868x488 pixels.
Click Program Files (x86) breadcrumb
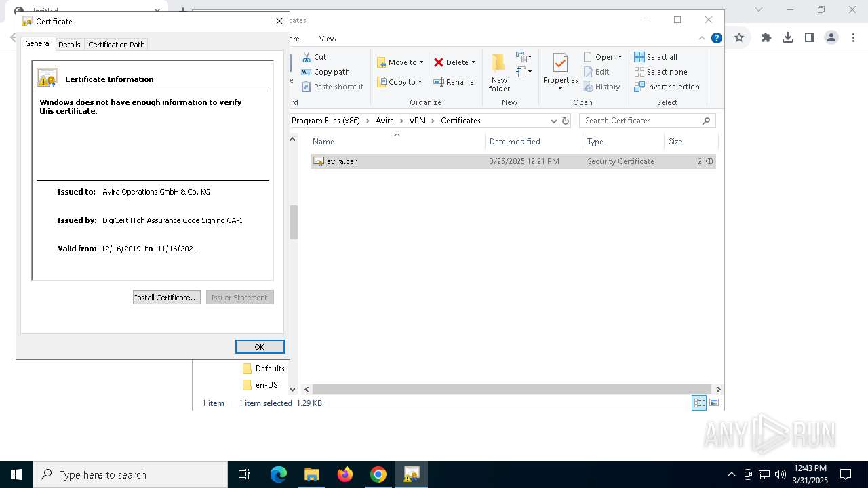[325, 121]
